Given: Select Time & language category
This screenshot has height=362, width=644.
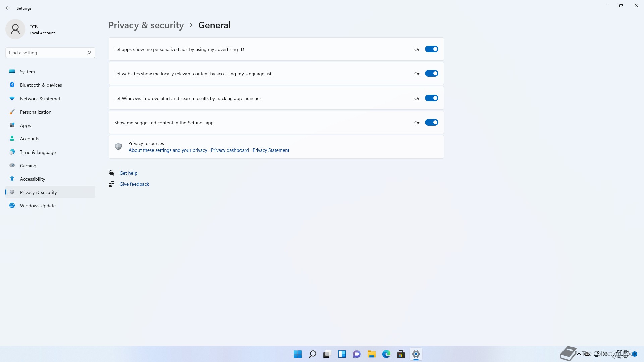Looking at the screenshot, I should coord(50,152).
